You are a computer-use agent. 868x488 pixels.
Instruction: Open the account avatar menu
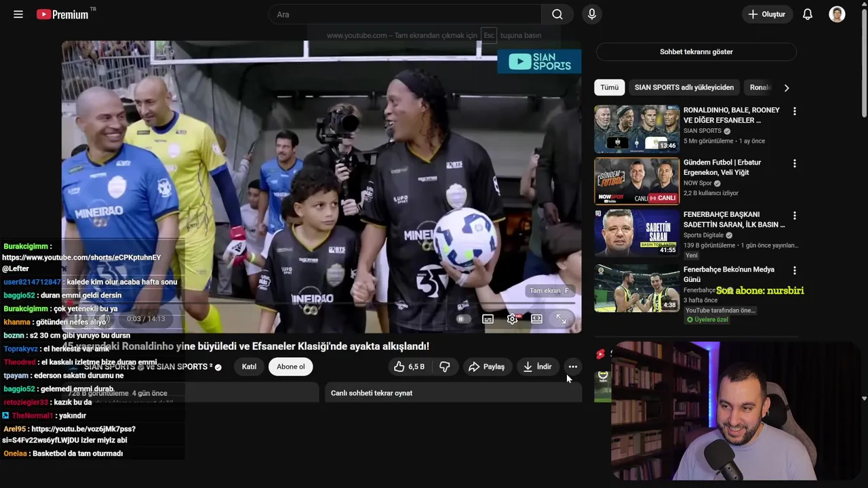[x=837, y=14]
